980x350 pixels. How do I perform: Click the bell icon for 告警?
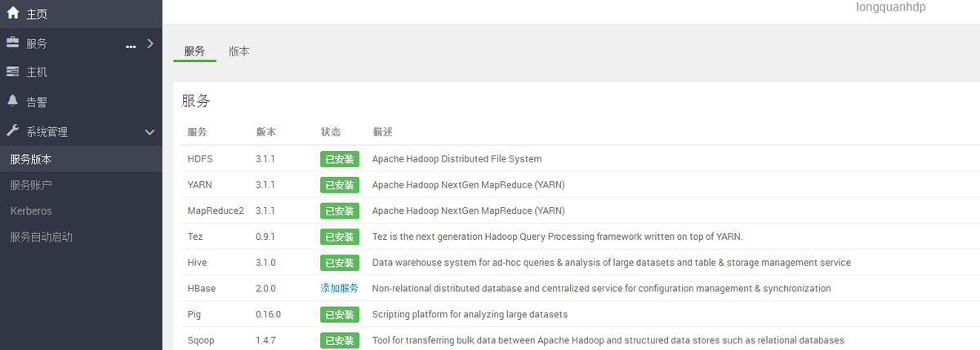tap(12, 101)
